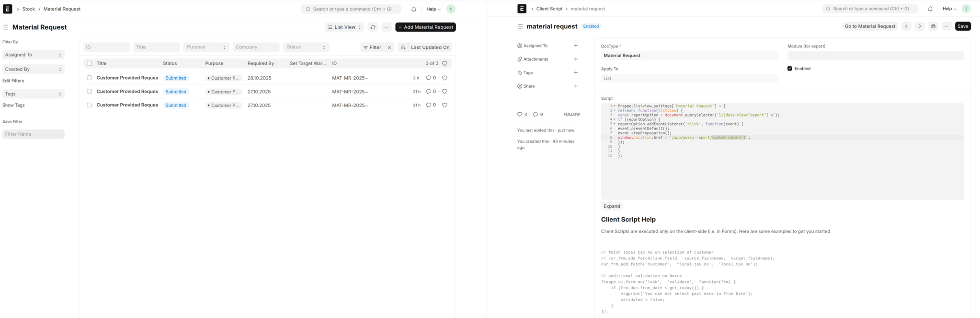Open the Status filter dropdown

pos(306,47)
